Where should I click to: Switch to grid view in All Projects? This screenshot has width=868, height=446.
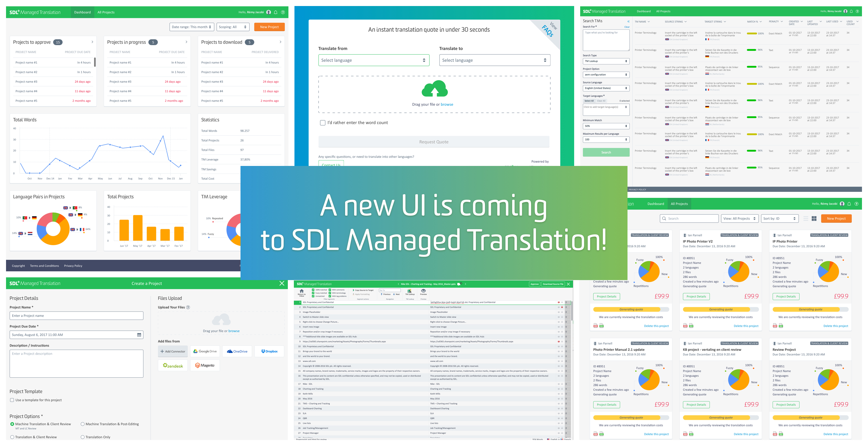[814, 218]
